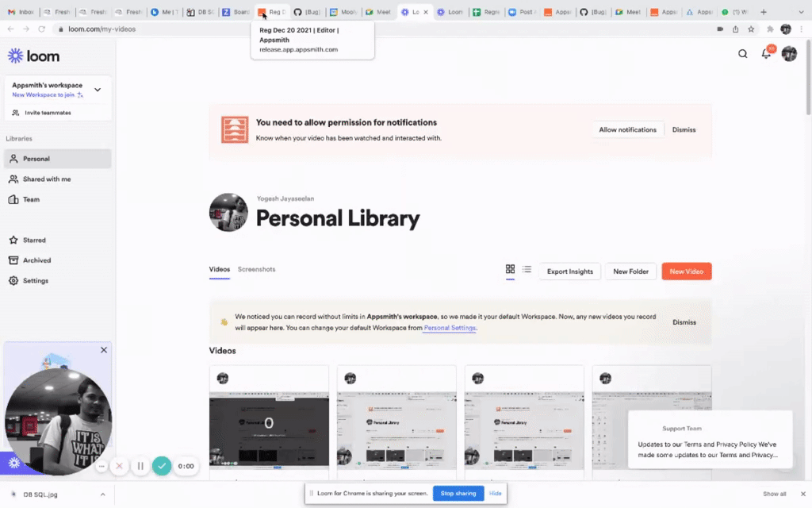Click Allow notifications button

point(628,129)
